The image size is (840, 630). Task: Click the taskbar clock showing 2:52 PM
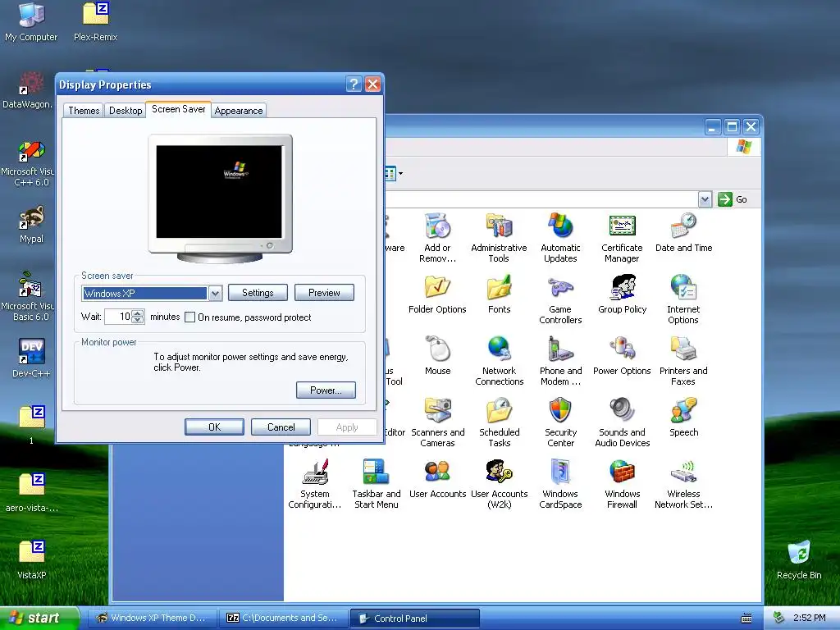(809, 618)
